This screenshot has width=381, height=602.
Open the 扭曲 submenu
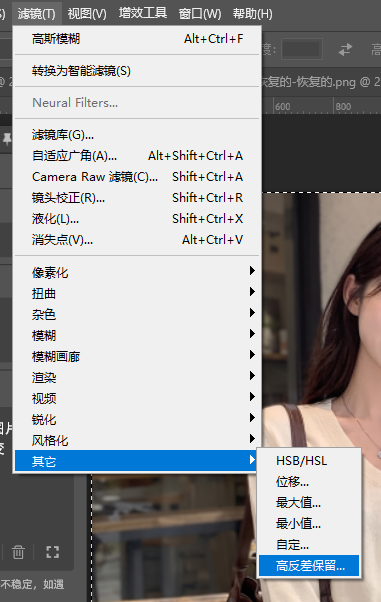point(137,294)
